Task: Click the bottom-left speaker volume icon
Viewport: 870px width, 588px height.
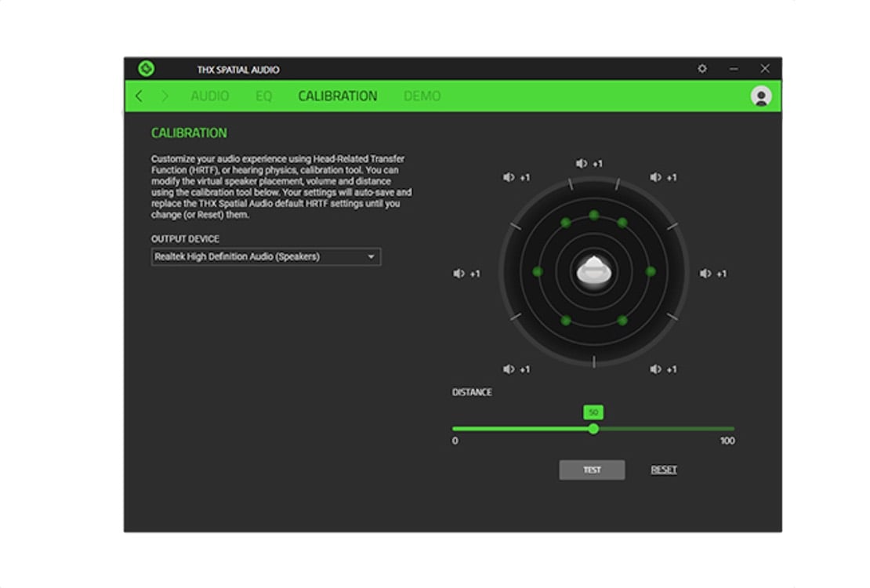Action: pyautogui.click(x=509, y=369)
